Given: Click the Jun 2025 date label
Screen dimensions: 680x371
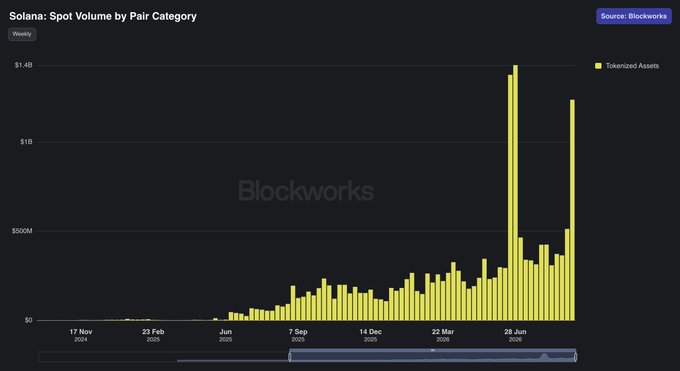Looking at the screenshot, I should point(226,335).
